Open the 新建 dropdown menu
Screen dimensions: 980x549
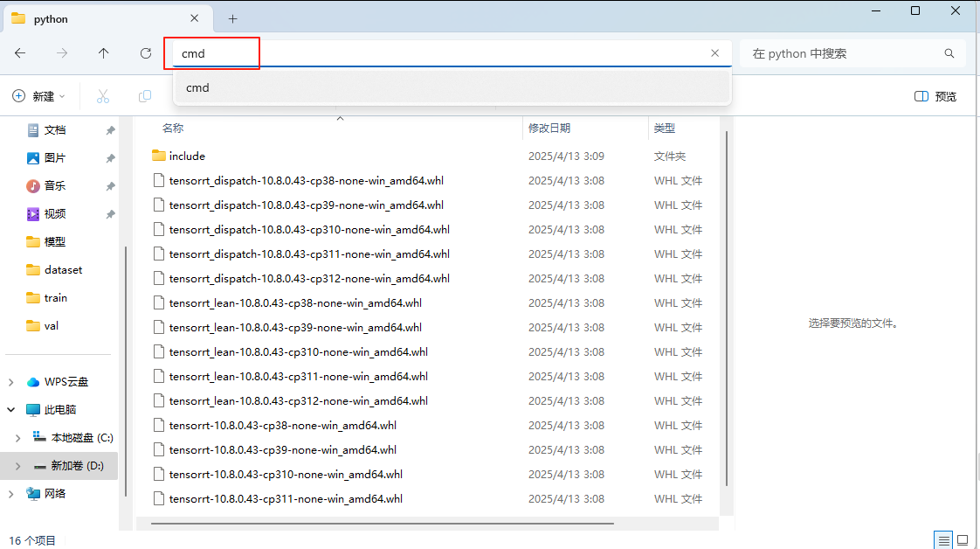38,96
